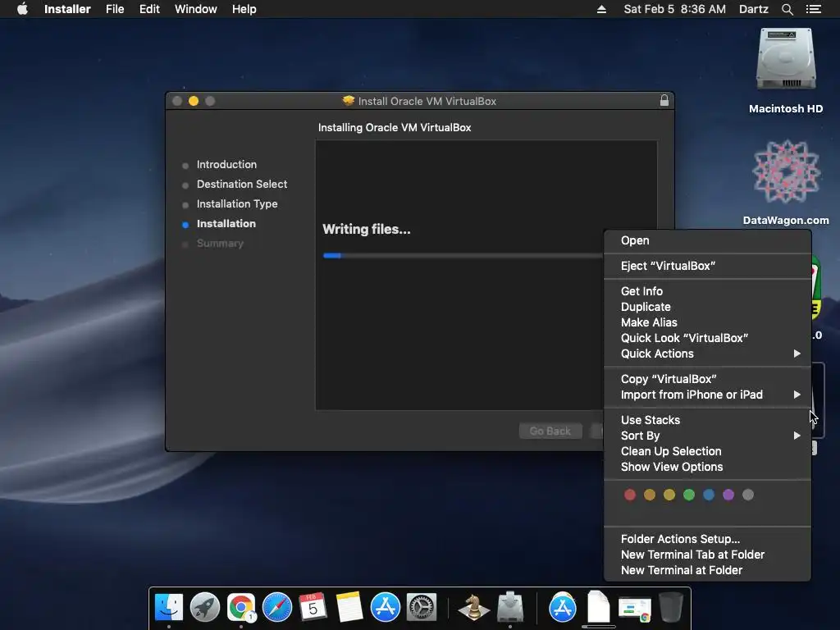This screenshot has height=630, width=840.
Task: Open the Edit menu
Action: [149, 9]
